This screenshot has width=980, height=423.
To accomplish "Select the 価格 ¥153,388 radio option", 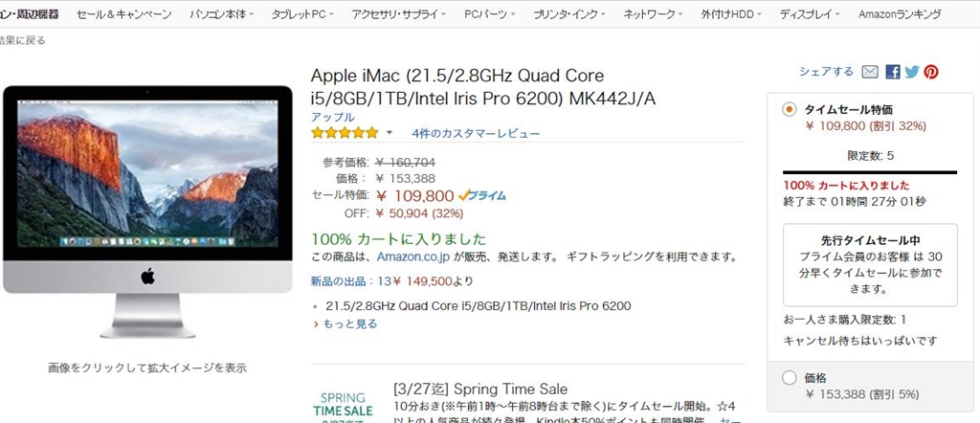I will [790, 378].
